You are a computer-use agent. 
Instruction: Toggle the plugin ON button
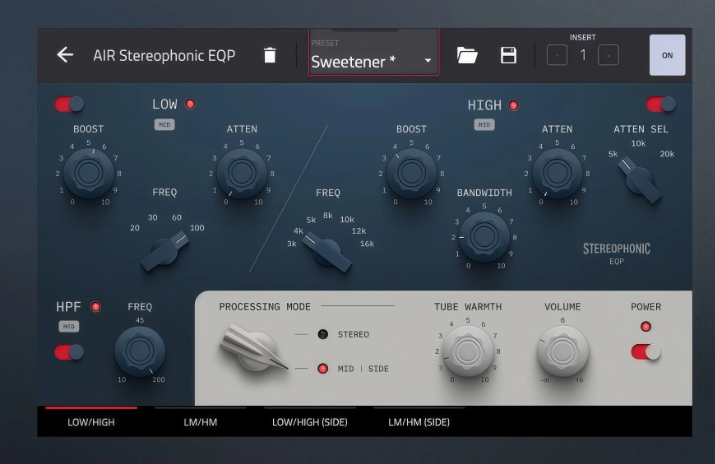point(667,55)
